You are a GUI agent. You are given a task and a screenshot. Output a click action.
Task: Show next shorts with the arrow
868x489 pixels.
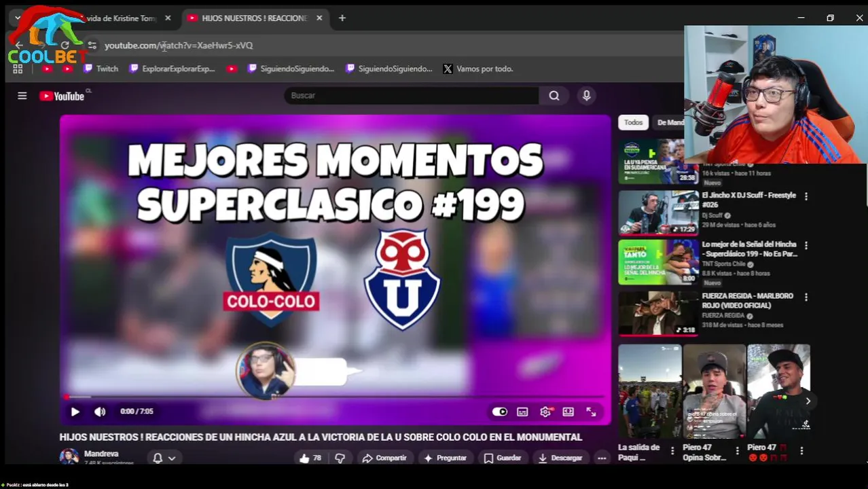[808, 401]
